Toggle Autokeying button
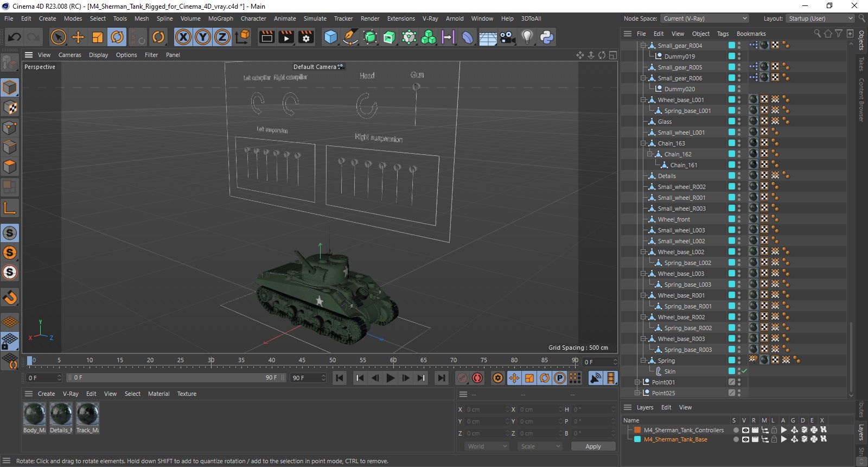Screen dimensions: 868x467 coord(477,378)
